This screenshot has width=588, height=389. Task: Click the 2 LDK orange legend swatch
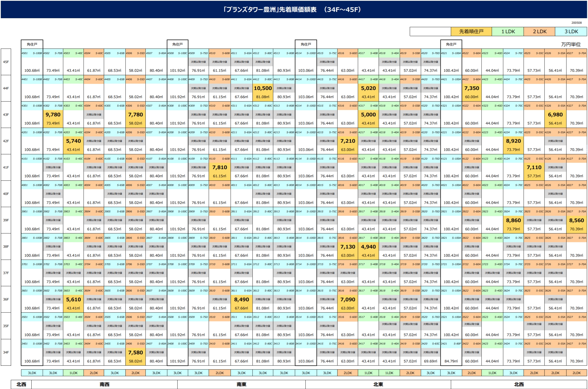[x=540, y=31]
